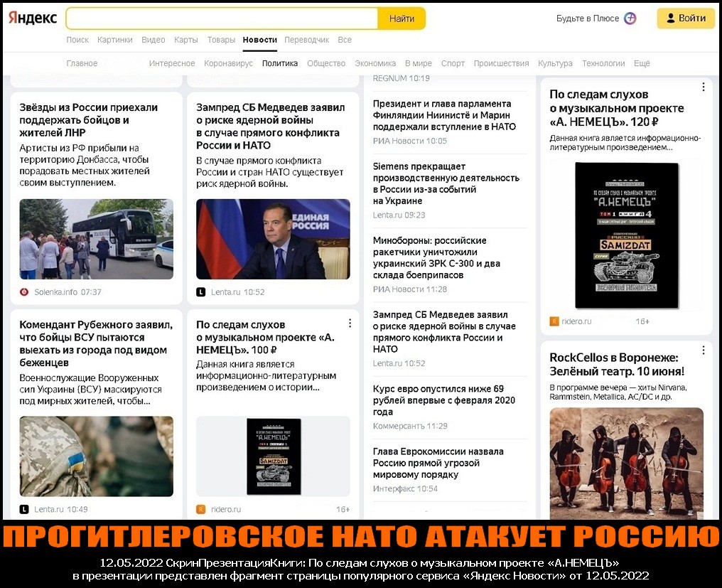The height and width of the screenshot is (588, 722).
Task: Open the Solenka.info source icon
Action: coord(24,292)
